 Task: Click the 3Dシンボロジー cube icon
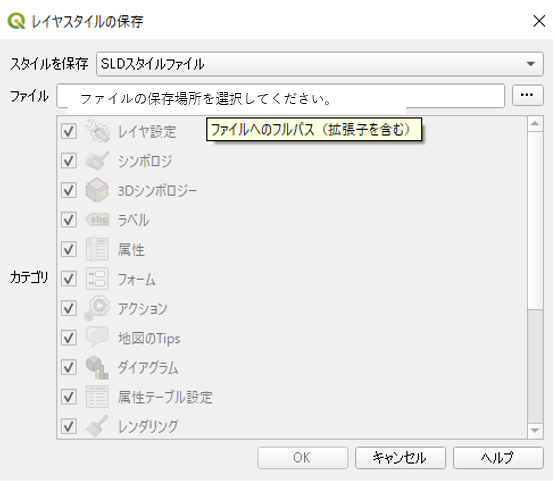tap(97, 190)
